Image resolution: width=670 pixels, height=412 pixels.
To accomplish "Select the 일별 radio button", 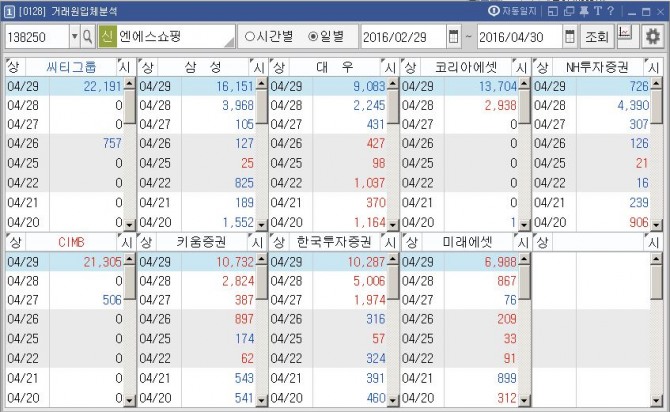I will (326, 37).
